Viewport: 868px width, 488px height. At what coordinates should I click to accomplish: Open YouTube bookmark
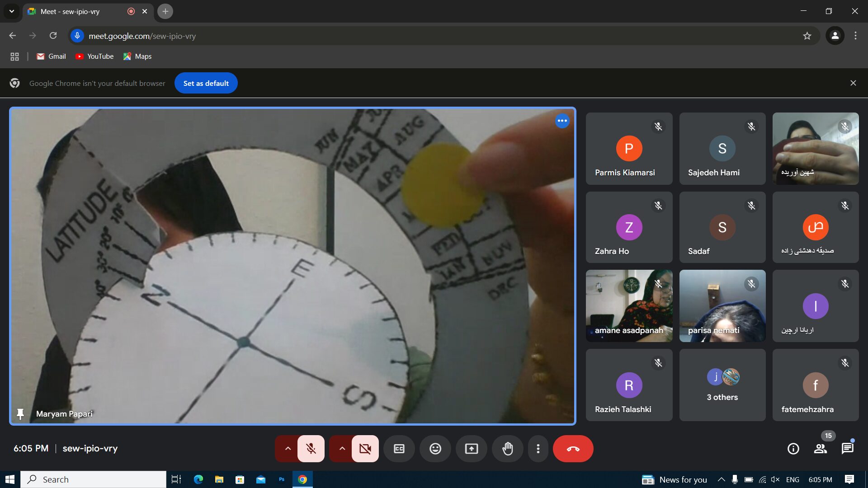[x=94, y=56]
